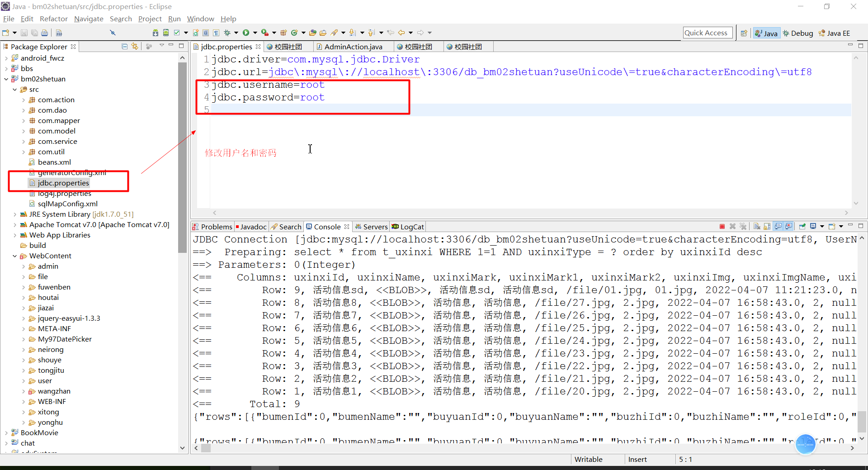Click the Next Annotation icon
Image resolution: width=868 pixels, height=470 pixels.
[353, 33]
